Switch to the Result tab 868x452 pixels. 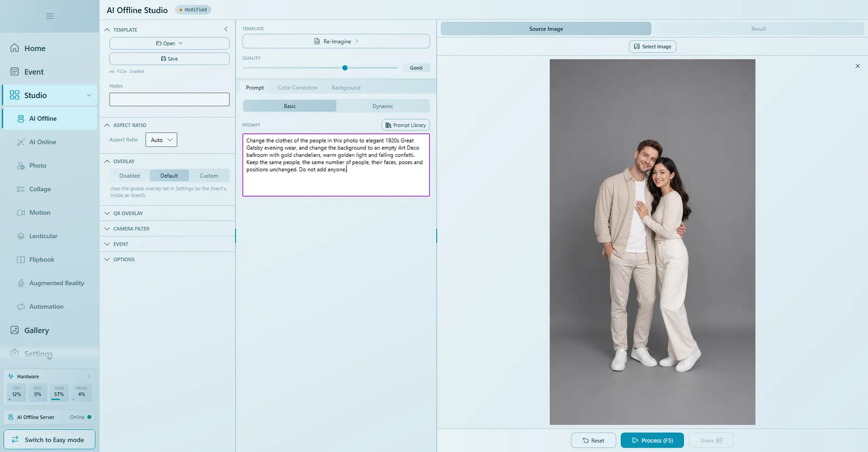(758, 29)
